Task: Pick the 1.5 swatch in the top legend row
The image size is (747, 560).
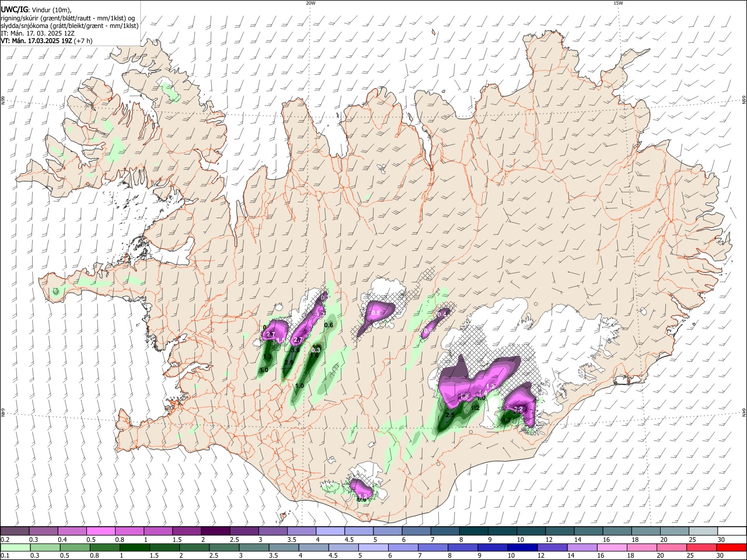Action: point(187,531)
